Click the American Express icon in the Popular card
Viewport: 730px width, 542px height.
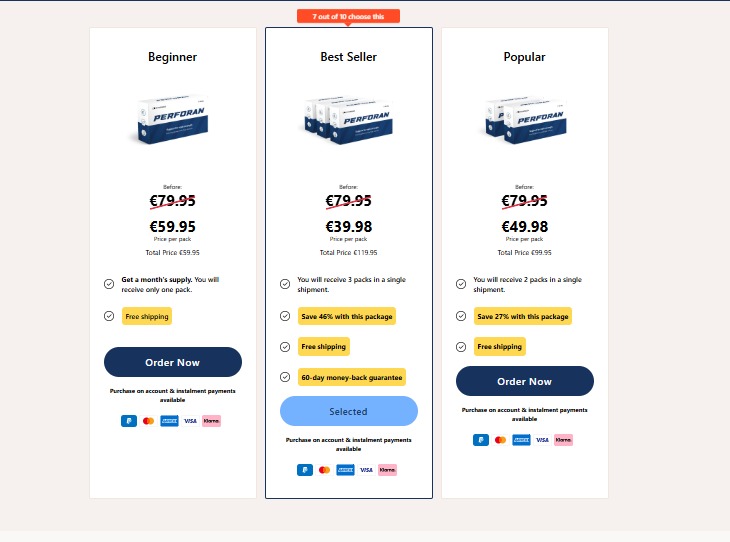point(521,439)
